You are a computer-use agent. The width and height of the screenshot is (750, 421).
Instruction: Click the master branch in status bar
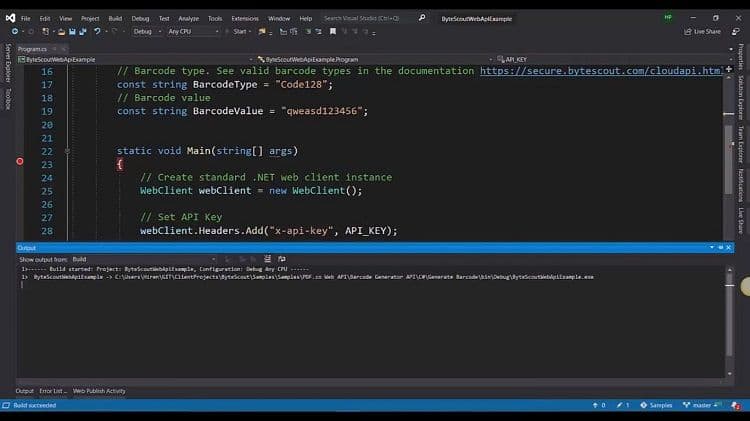[x=700, y=405]
